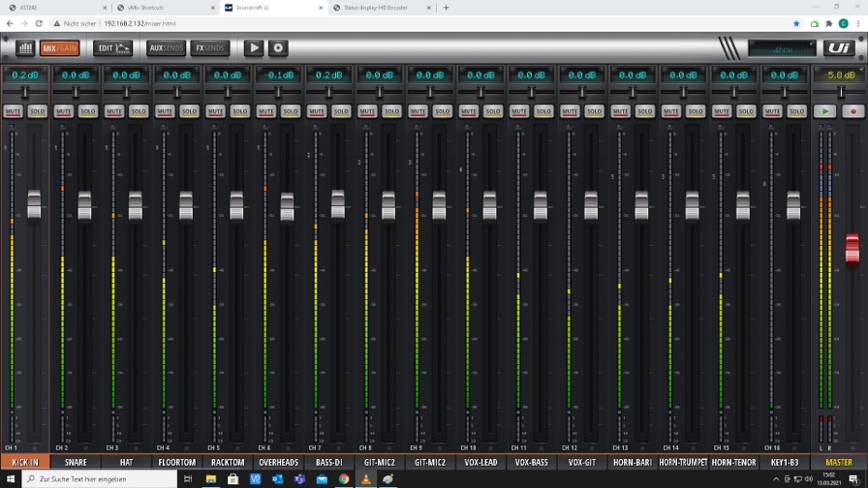The width and height of the screenshot is (868, 488).
Task: Click the 0.2 dB gain readout on KICK IN
Action: (x=25, y=75)
